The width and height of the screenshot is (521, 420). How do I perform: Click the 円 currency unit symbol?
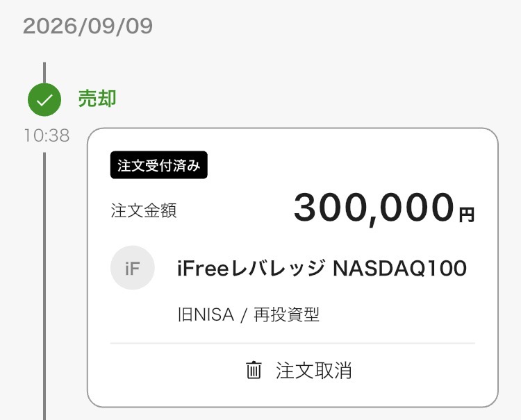[x=467, y=215]
